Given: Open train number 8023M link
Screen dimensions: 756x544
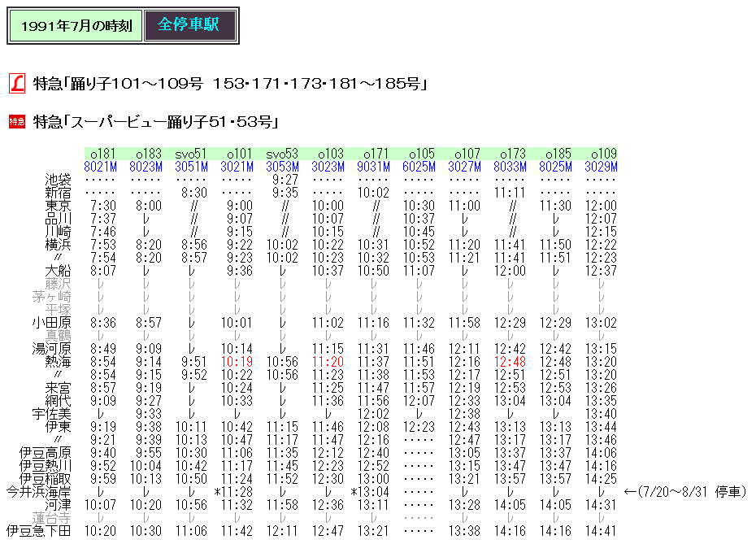Looking at the screenshot, I should pyautogui.click(x=147, y=167).
